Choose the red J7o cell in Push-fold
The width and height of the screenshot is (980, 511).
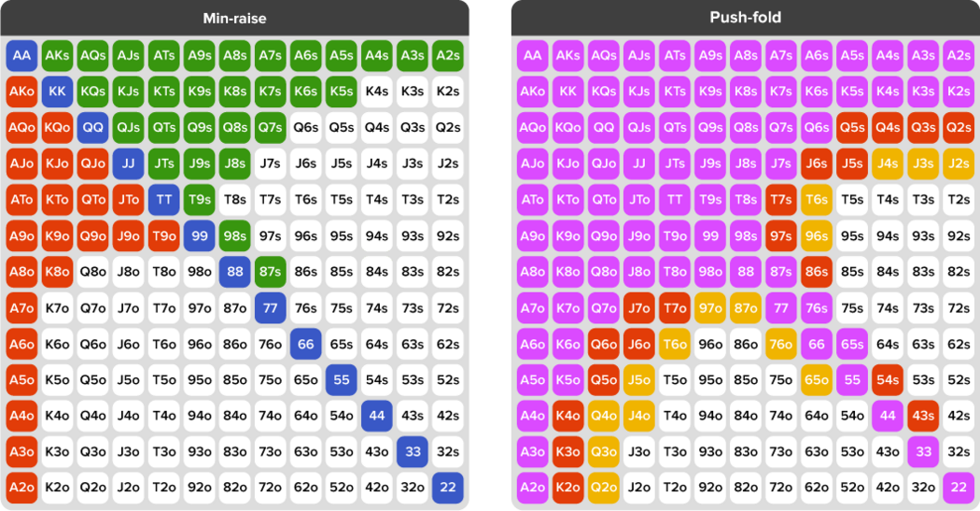tap(638, 307)
